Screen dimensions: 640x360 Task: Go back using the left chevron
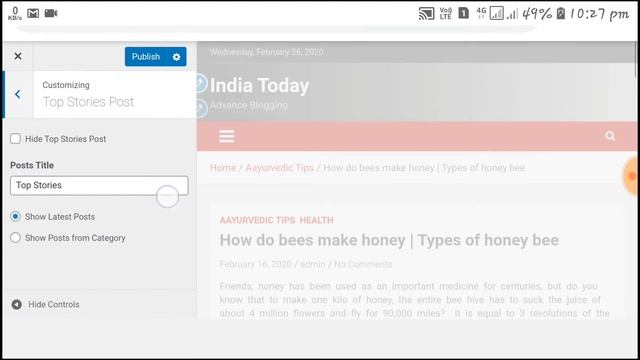tap(18, 94)
